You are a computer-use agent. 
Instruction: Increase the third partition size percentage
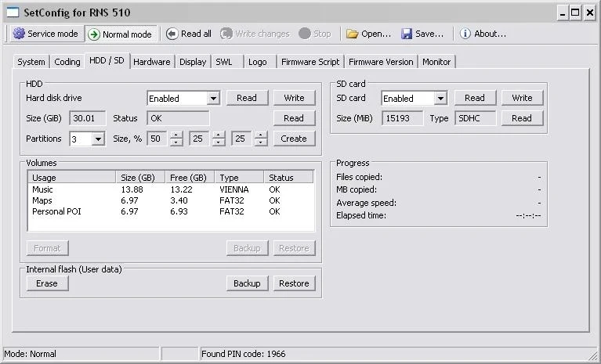click(260, 135)
